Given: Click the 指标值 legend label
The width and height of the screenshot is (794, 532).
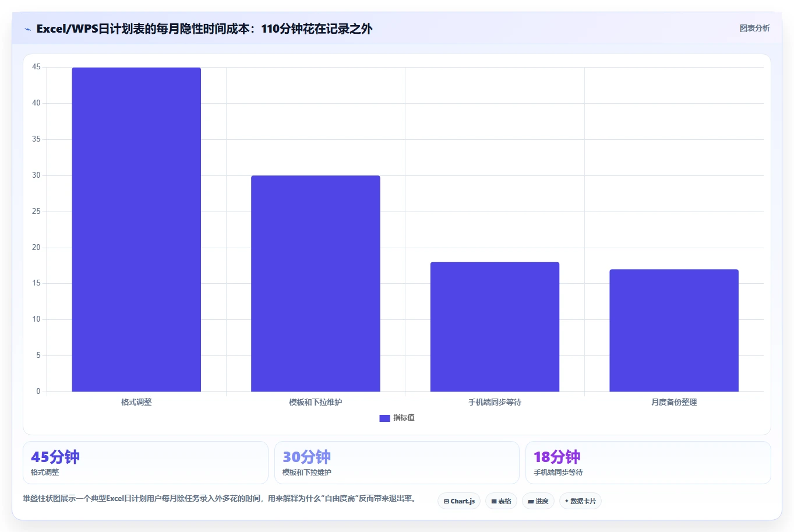Looking at the screenshot, I should tap(404, 418).
